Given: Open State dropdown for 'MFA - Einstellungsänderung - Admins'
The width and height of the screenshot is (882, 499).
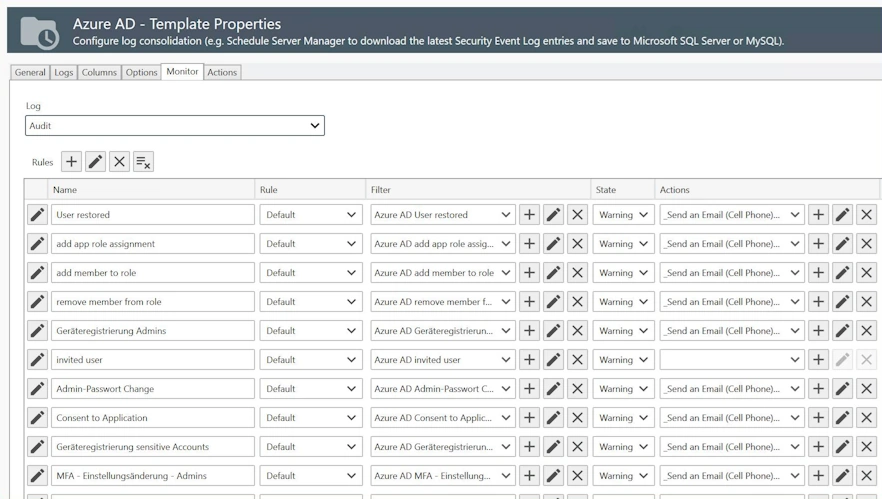Looking at the screenshot, I should [x=623, y=475].
